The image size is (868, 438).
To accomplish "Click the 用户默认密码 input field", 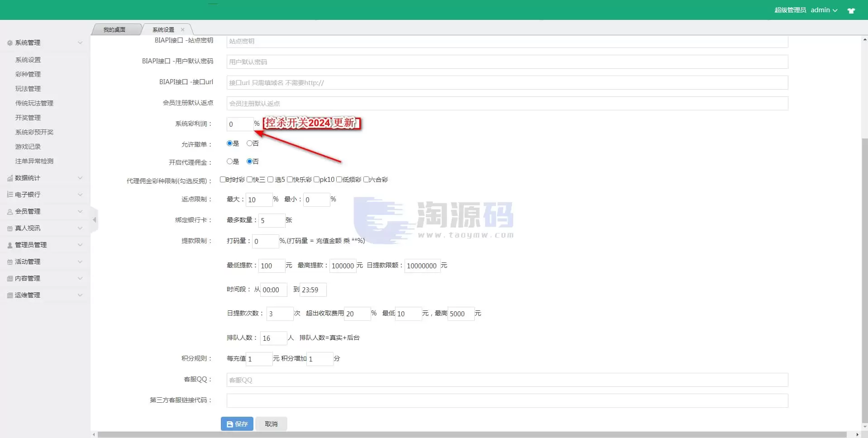I will tap(507, 62).
